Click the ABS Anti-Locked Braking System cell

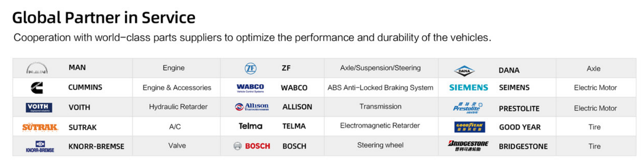click(380, 88)
